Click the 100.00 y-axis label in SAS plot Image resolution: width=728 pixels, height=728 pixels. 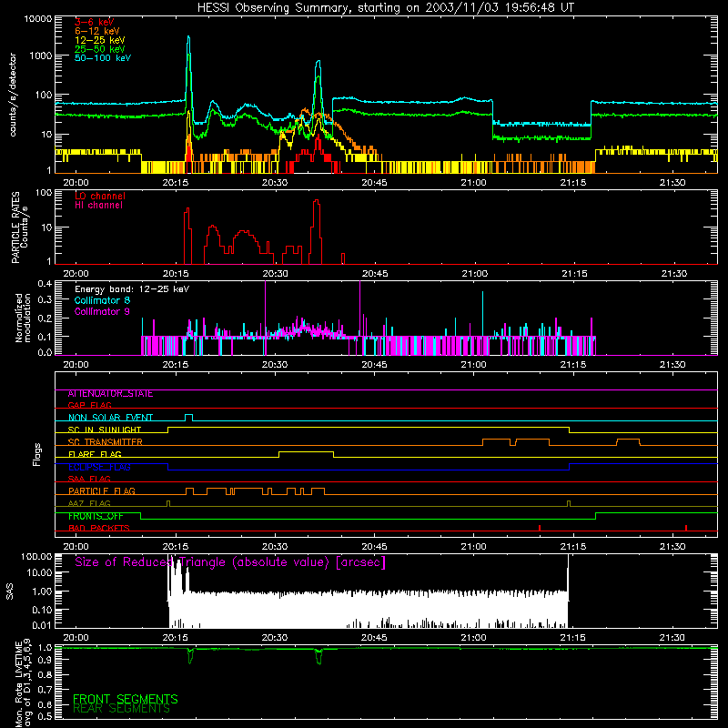36,557
